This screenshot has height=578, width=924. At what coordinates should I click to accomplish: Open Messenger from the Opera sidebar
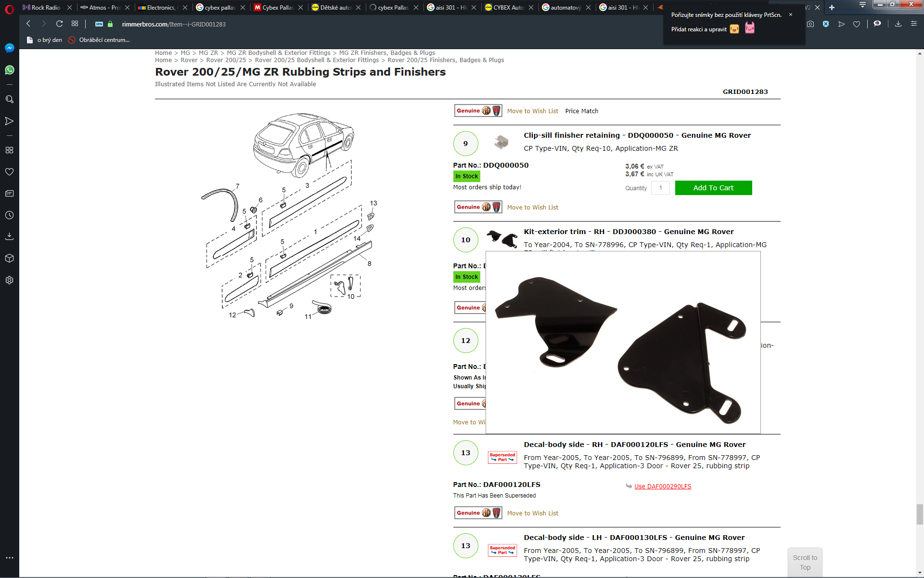[9, 48]
